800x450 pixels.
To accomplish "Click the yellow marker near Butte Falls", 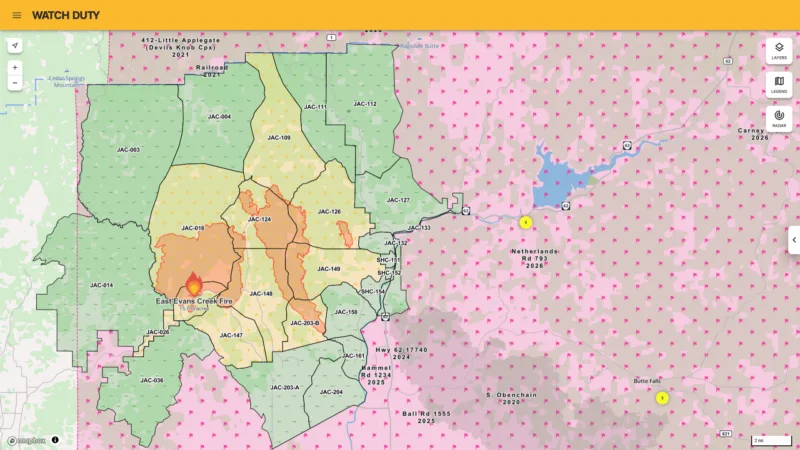I will pos(662,398).
